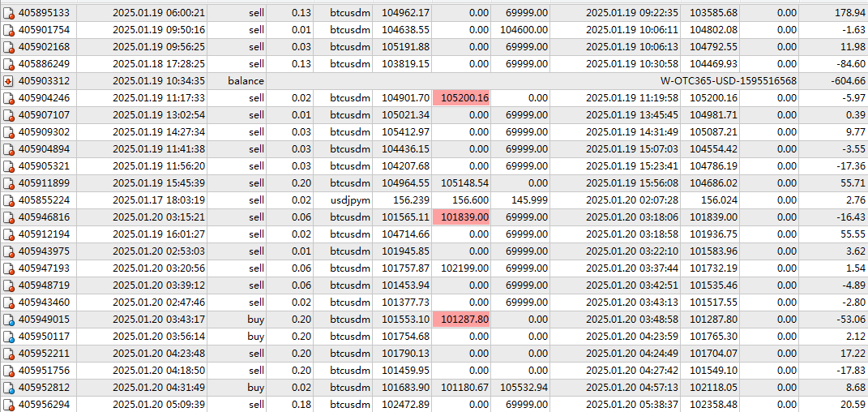Click the sell icon beside ticket 405956294
Screen dimensions: 868x412
(8, 405)
